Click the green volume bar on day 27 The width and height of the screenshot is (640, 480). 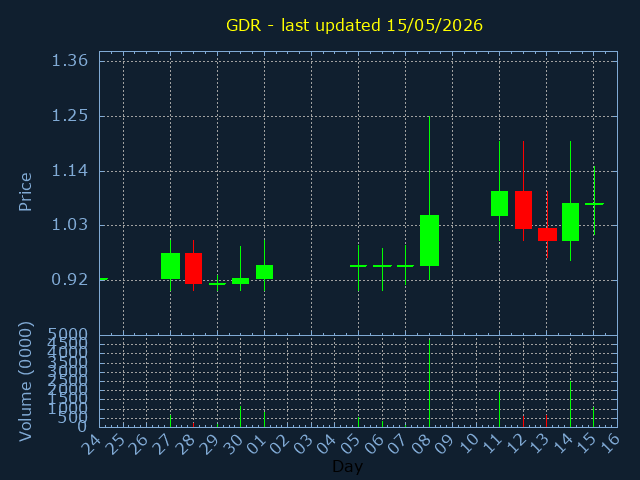click(170, 421)
